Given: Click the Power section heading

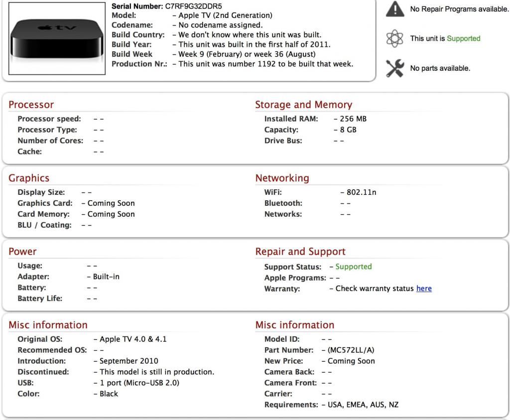Looking at the screenshot, I should pos(22,252).
